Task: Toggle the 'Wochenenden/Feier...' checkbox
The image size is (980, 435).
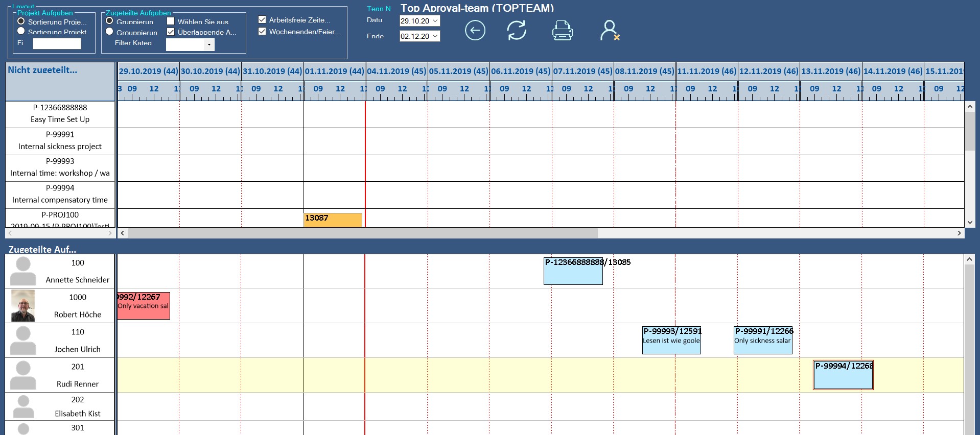Action: 262,31
